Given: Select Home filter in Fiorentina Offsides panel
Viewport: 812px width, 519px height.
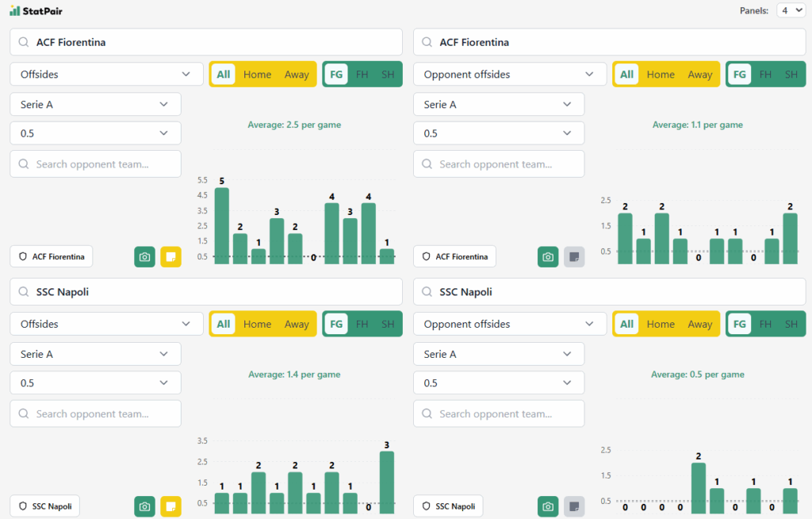Looking at the screenshot, I should point(258,74).
